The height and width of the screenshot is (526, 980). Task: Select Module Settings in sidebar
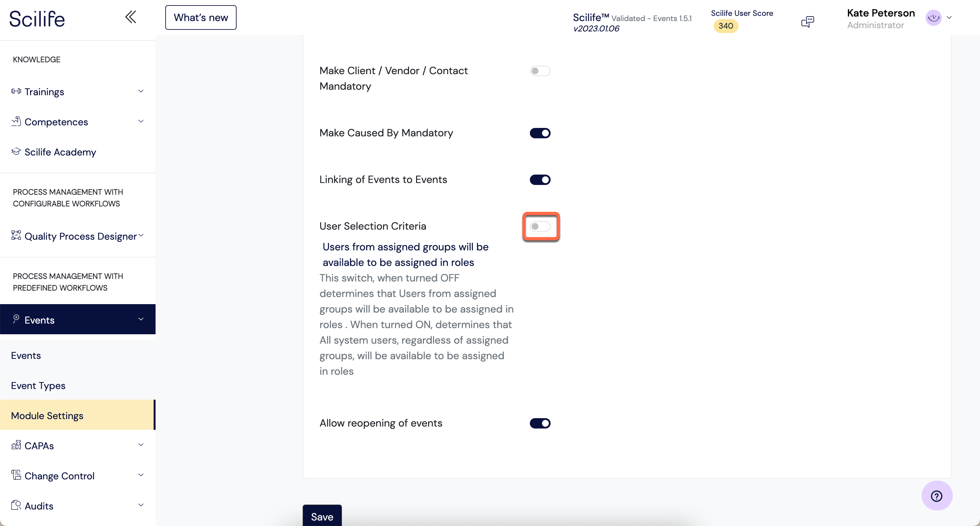point(77,415)
